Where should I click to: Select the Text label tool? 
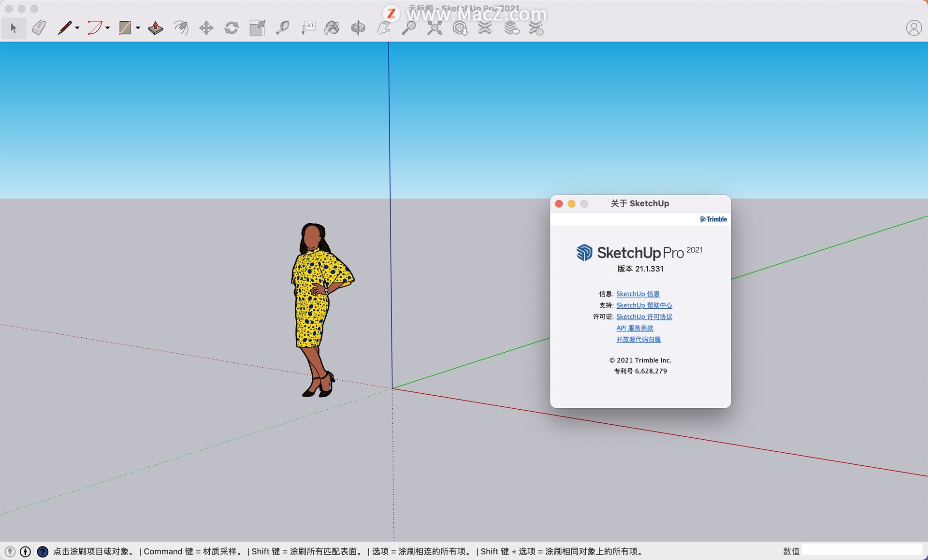coord(308,28)
